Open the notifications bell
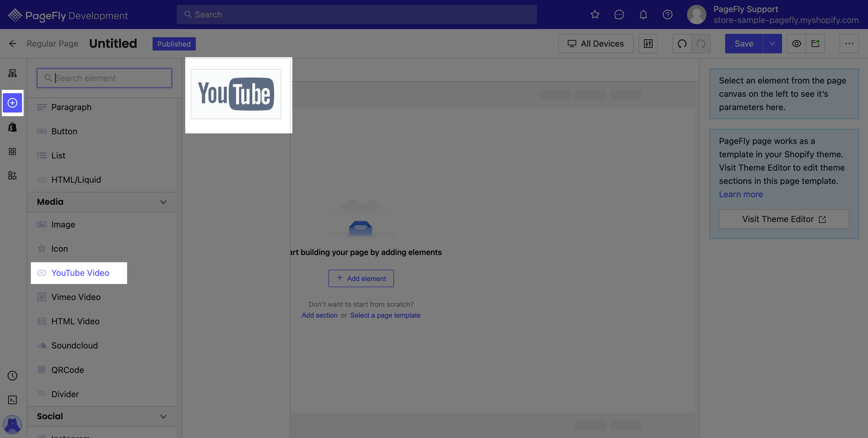Screen dimensions: 868x438 click(643, 15)
